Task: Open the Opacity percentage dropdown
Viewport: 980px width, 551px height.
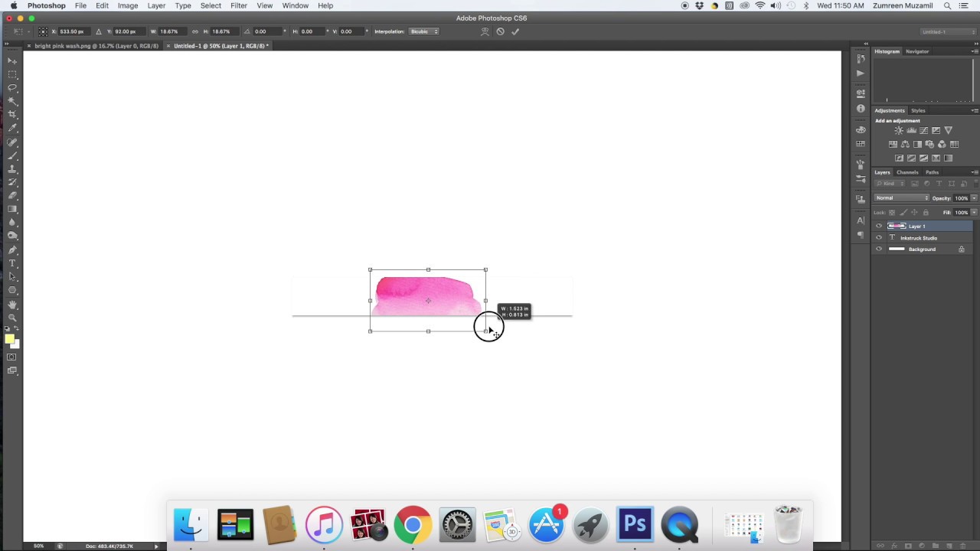Action: [972, 197]
